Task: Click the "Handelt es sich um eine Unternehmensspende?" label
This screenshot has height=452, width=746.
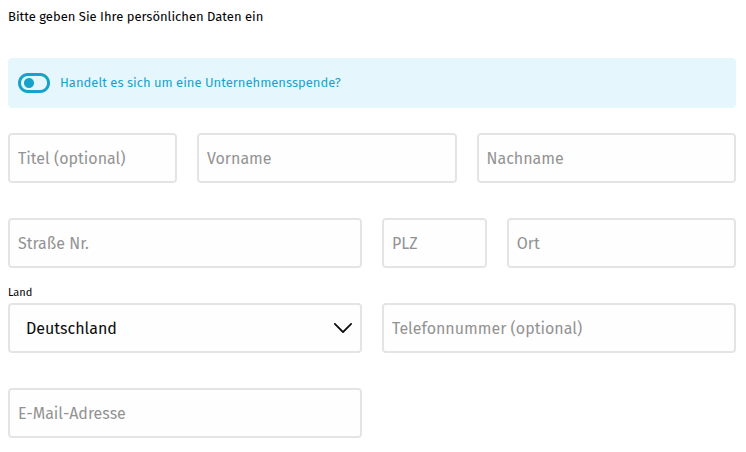Action: click(x=200, y=83)
